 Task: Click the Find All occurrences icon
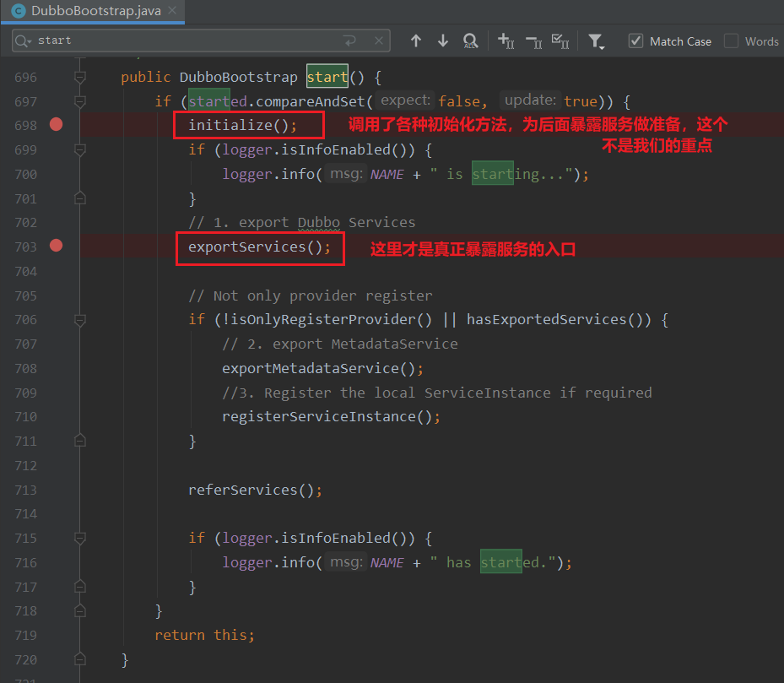pyautogui.click(x=471, y=41)
